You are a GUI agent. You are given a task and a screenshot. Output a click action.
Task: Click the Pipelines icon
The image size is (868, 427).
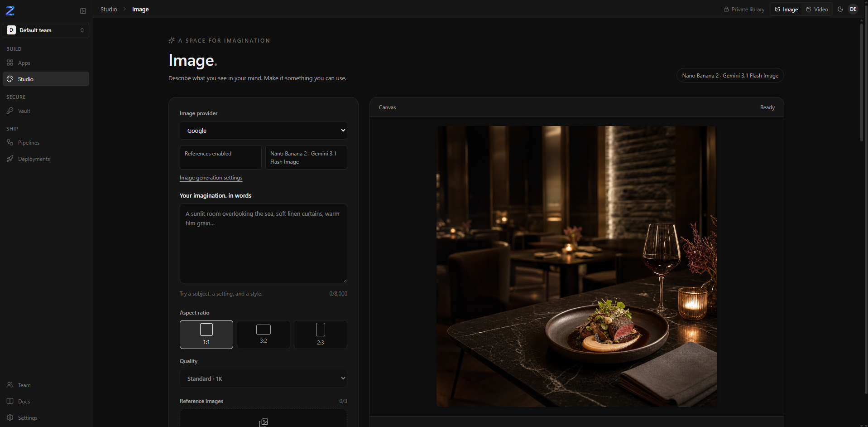click(10, 142)
